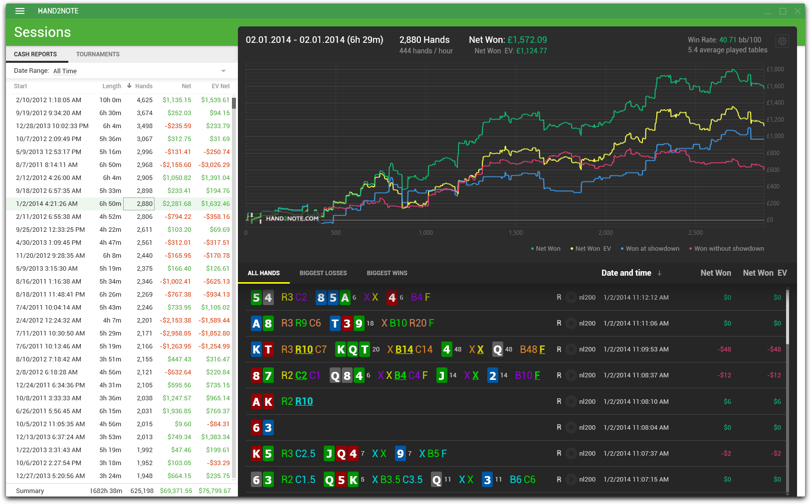The width and height of the screenshot is (812, 504).
Task: Toggle Won at showdown legend series
Action: (650, 249)
